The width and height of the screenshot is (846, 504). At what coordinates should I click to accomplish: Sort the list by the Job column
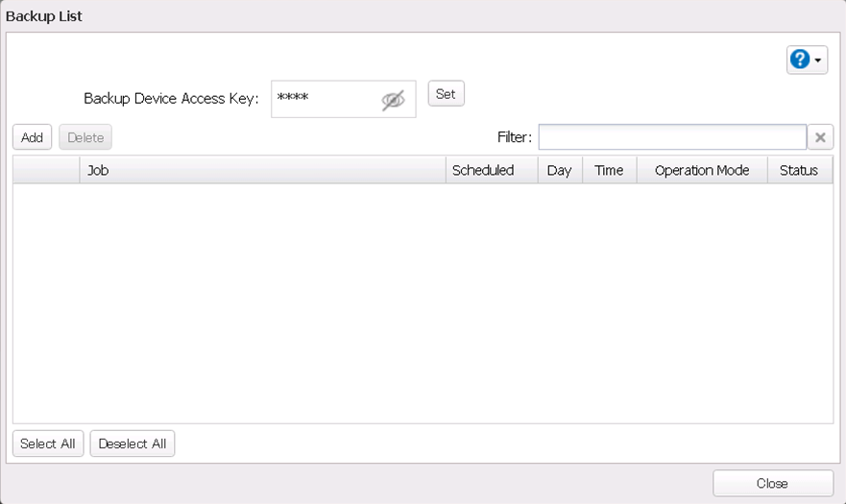pos(262,170)
